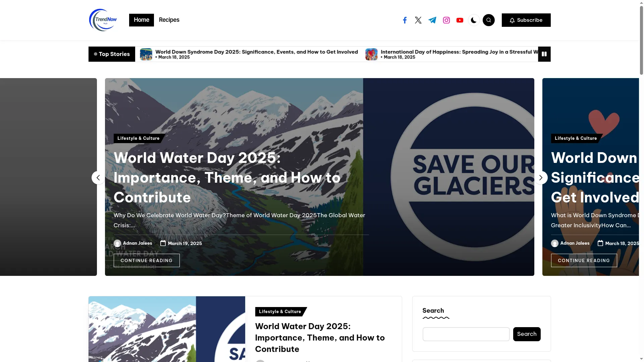The width and height of the screenshot is (644, 362).
Task: Open the Recipes menu item
Action: 169,20
